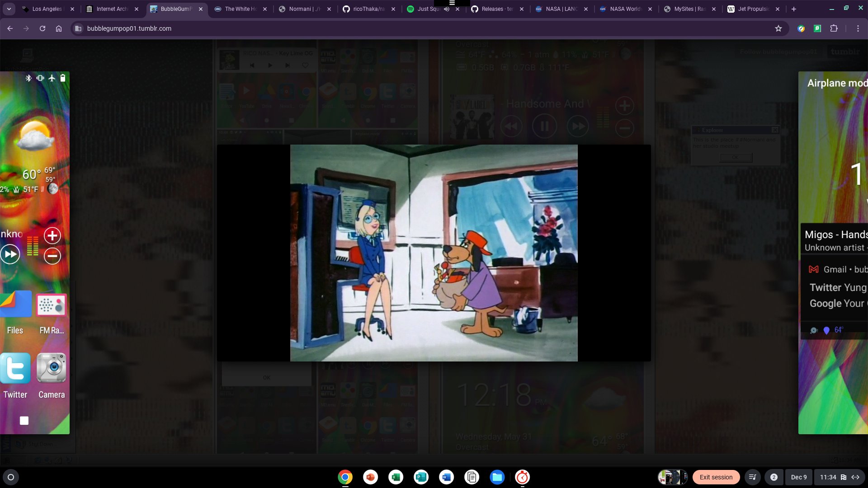868x488 pixels.
Task: Open the ChromeOS launcher circle
Action: (11, 477)
